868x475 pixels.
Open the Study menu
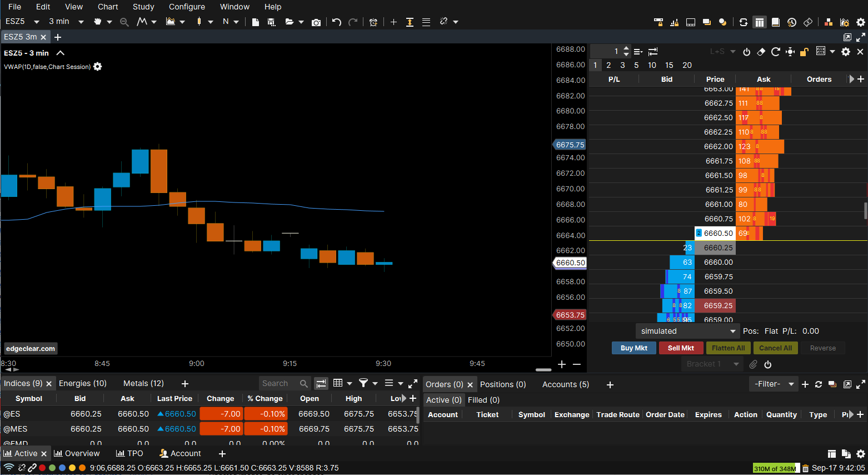[143, 7]
